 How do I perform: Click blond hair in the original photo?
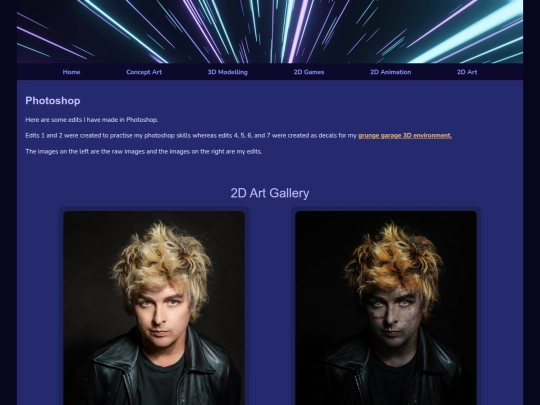[x=162, y=262]
